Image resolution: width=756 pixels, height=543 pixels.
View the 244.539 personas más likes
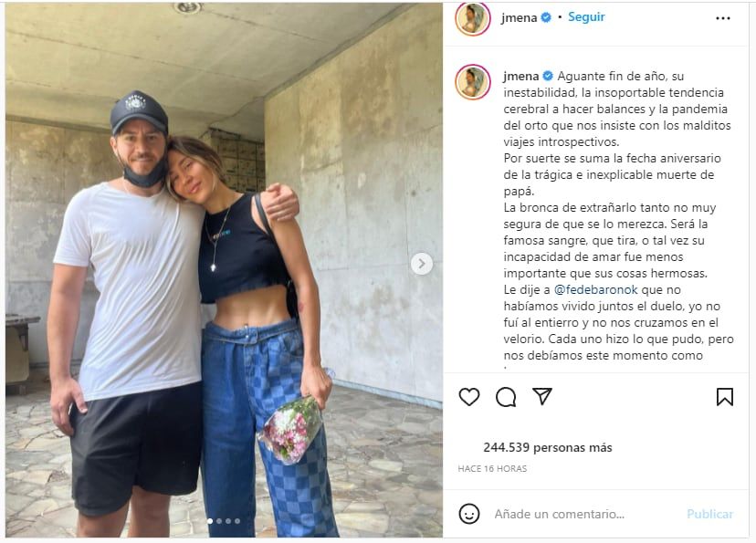(x=548, y=448)
